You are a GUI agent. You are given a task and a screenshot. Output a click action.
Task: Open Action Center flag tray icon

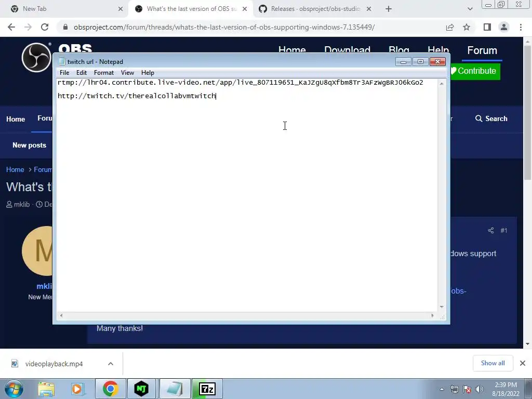[467, 389]
